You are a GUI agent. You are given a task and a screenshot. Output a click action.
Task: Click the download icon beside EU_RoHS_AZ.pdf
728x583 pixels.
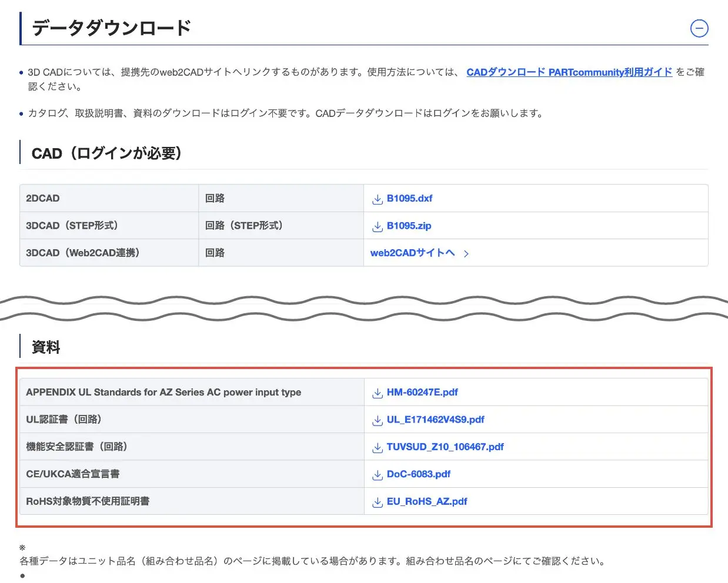click(378, 502)
